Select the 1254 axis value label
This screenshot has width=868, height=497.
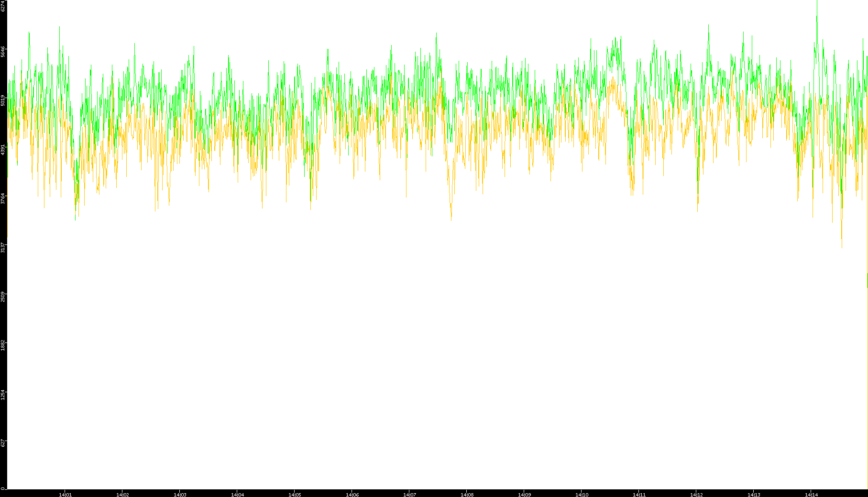coord(3,394)
